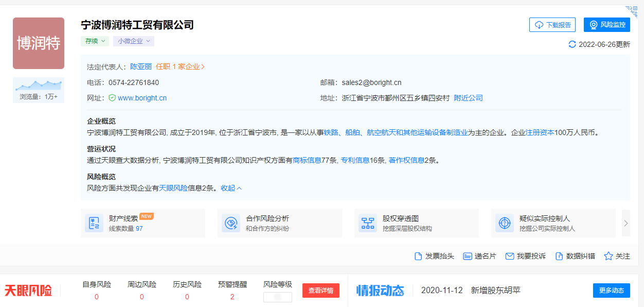
Task: Click 查看详情 to view risk details
Action: click(x=320, y=291)
